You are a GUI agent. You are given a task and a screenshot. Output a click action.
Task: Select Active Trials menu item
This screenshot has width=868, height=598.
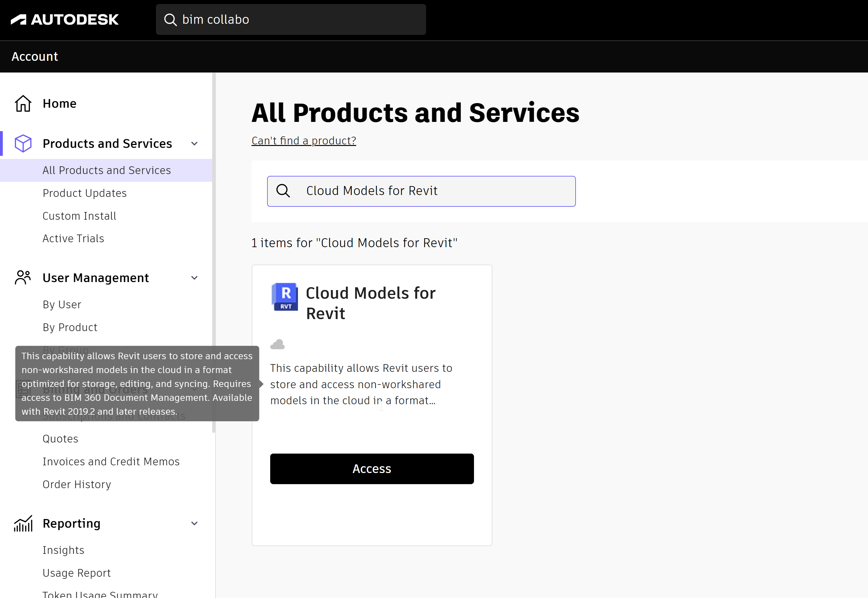coord(73,238)
